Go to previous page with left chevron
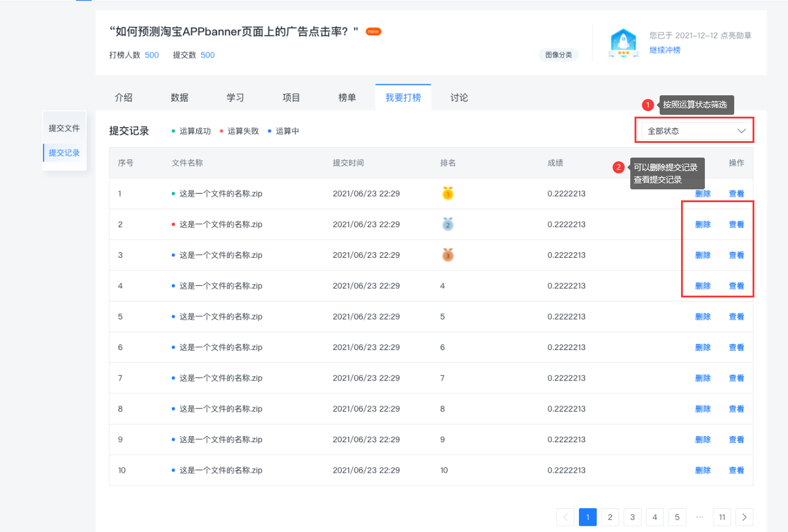Screen dimensions: 788x532 point(565,517)
